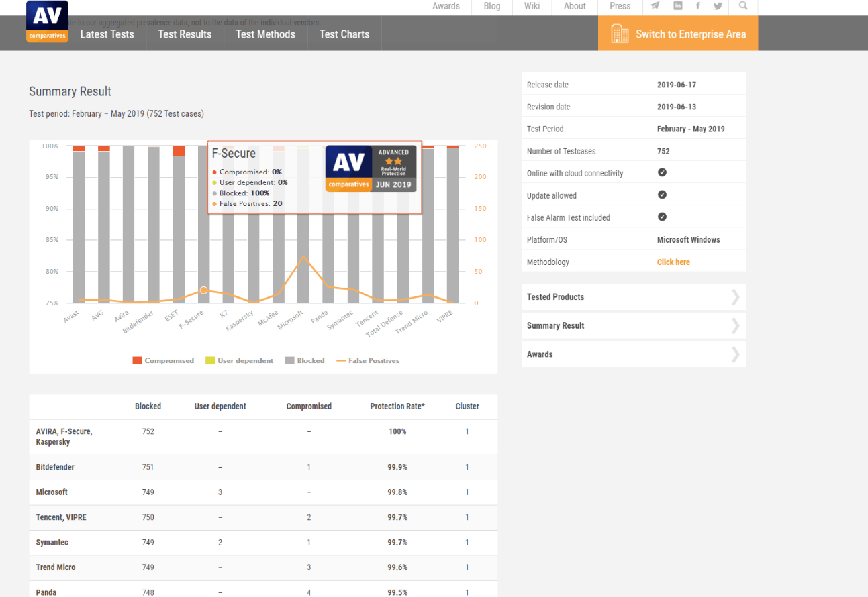The image size is (868, 597).
Task: Open the Wiki link
Action: coord(532,6)
